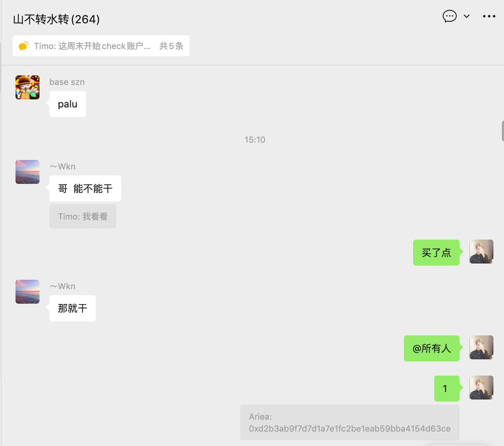The image size is (504, 446).
Task: Open own avatar next to '@所有人'
Action: [x=481, y=347]
